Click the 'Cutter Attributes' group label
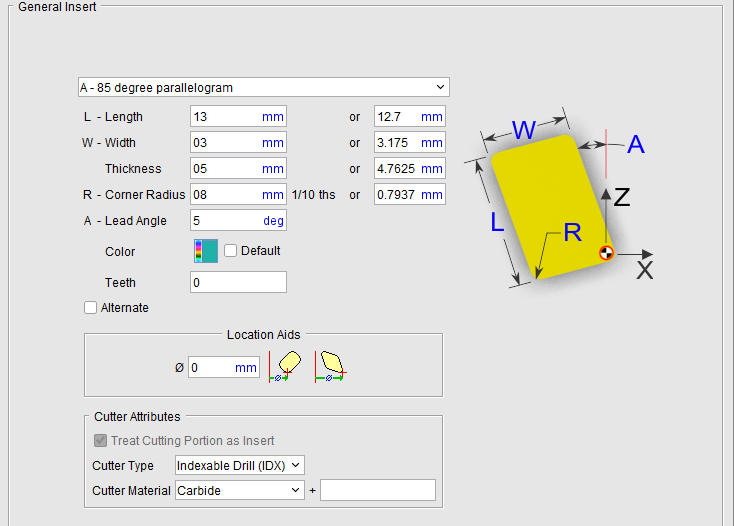 [137, 416]
